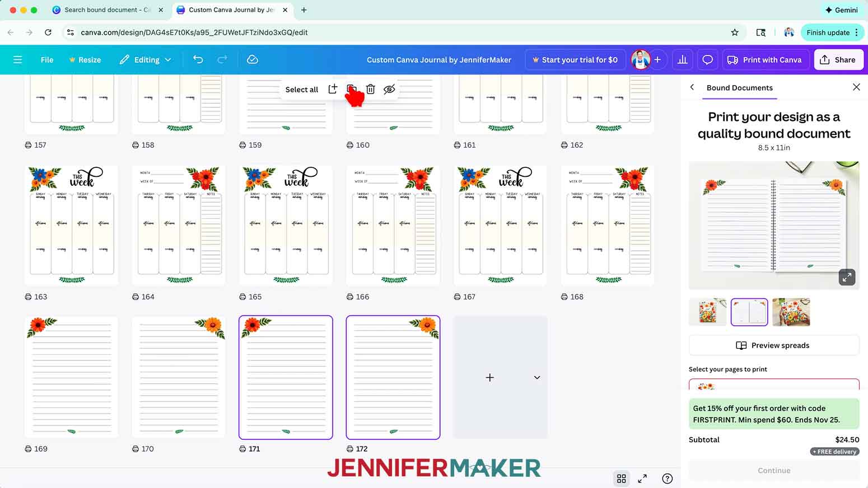Expand the add page options chevron
Screen dimensions: 868x488
click(537, 378)
